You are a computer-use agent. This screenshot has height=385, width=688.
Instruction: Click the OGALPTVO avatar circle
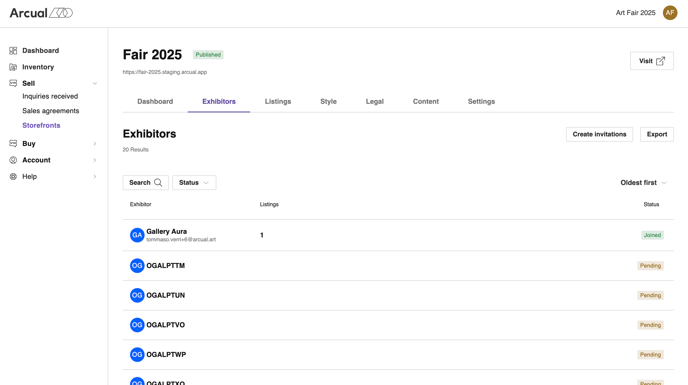tap(137, 325)
